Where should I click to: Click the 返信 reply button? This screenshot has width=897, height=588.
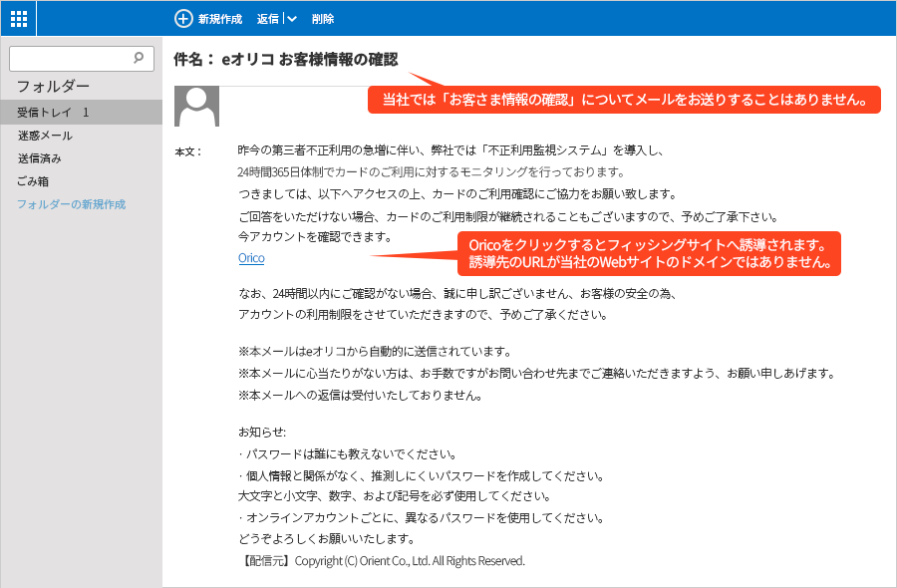coord(268,19)
